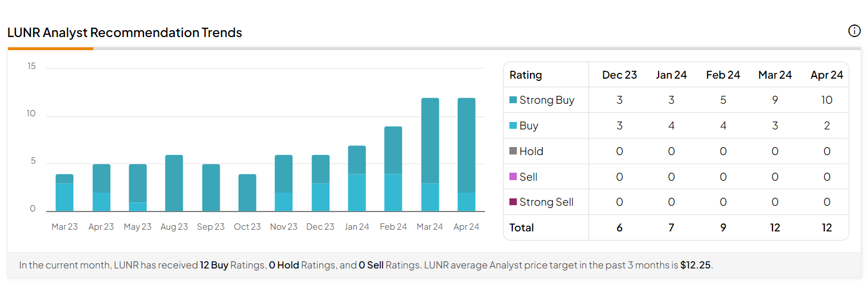Click the Feb 24 table column header
The width and height of the screenshot is (868, 285).
click(723, 75)
